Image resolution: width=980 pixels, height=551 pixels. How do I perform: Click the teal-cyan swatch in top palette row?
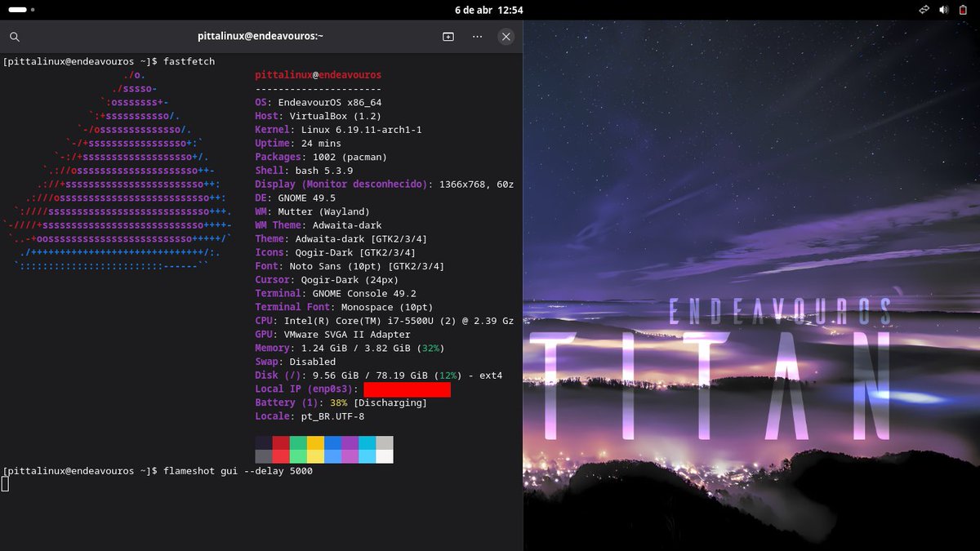367,442
